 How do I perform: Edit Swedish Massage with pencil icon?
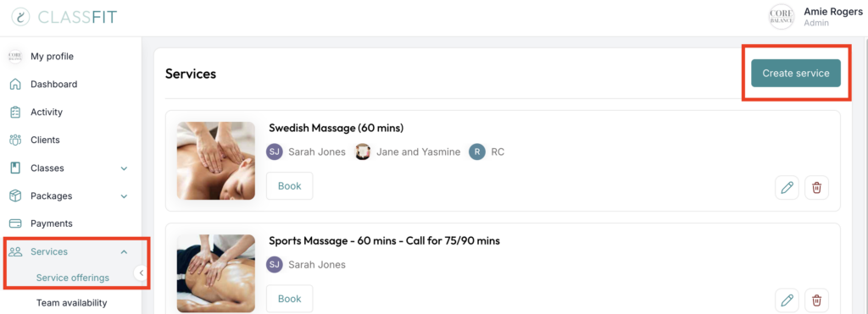787,188
